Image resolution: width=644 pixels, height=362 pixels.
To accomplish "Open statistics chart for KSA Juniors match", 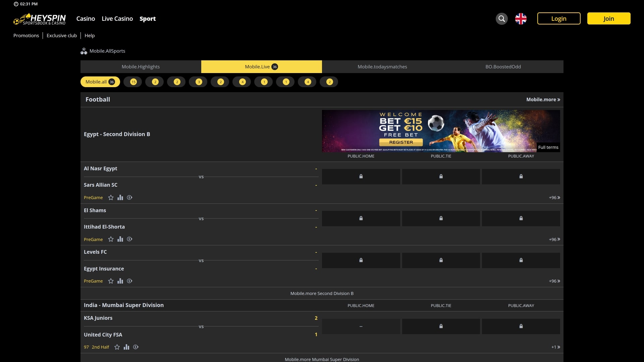I will [x=126, y=347].
